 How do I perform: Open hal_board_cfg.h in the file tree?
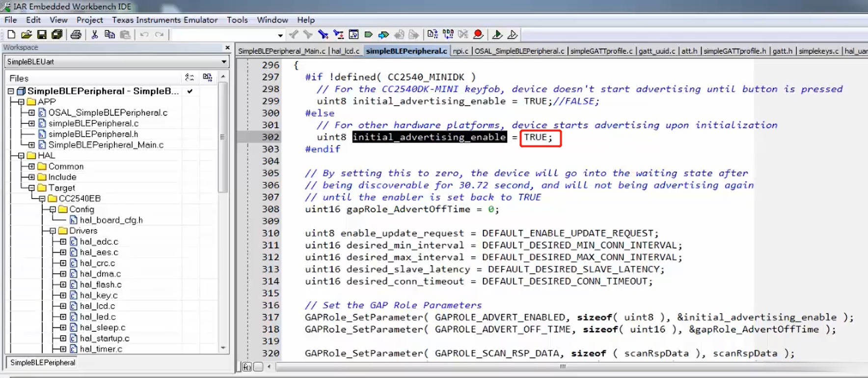pyautogui.click(x=111, y=220)
